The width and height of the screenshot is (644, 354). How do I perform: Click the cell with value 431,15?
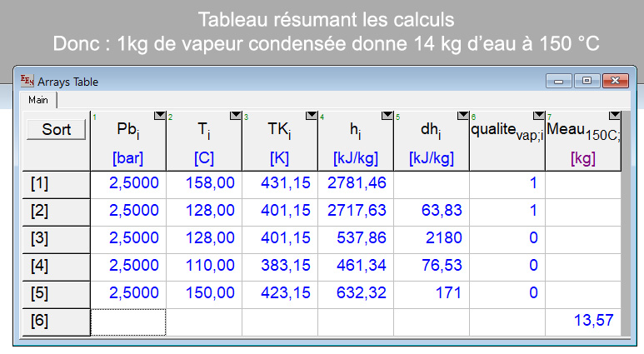click(280, 185)
